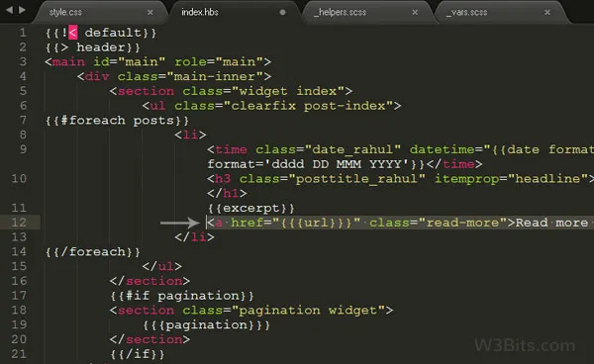Open the _helpers.scss tab
The width and height of the screenshot is (594, 364).
pos(341,13)
